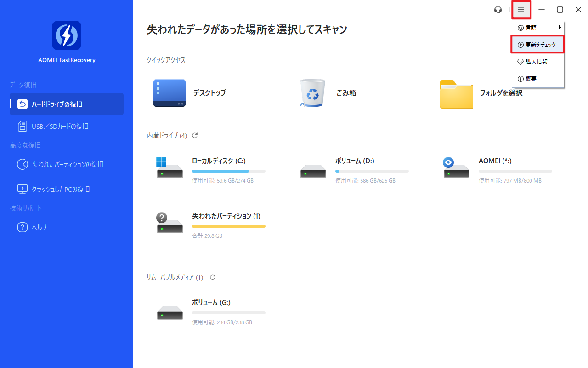The height and width of the screenshot is (368, 588).
Task: Open the ごみ箱 recycle bin icon
Action: [x=313, y=93]
